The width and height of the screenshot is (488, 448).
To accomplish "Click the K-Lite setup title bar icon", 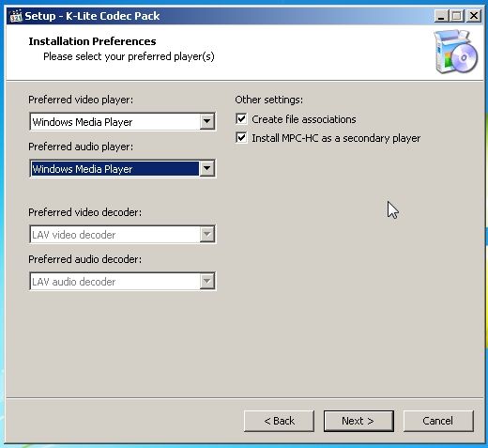I will (16, 16).
